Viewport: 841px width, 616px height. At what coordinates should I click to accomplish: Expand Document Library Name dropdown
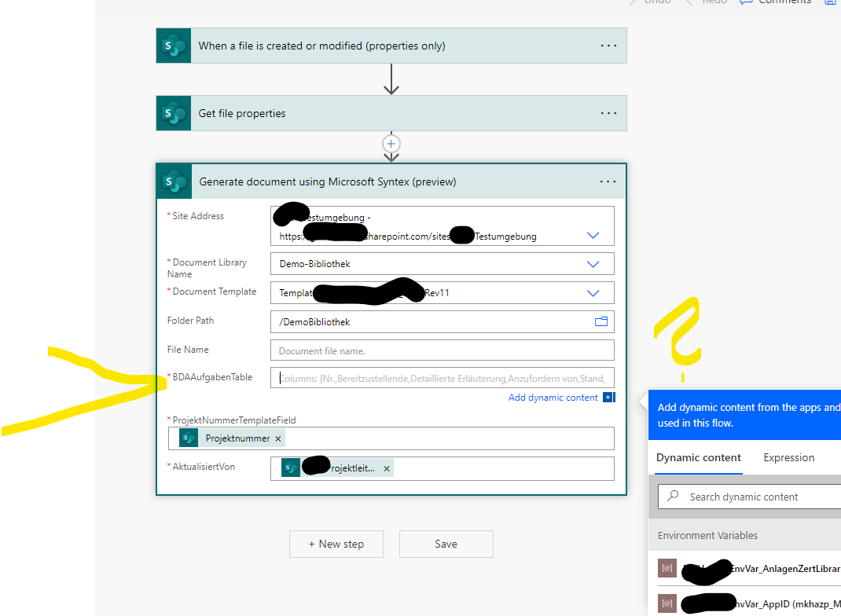[593, 264]
